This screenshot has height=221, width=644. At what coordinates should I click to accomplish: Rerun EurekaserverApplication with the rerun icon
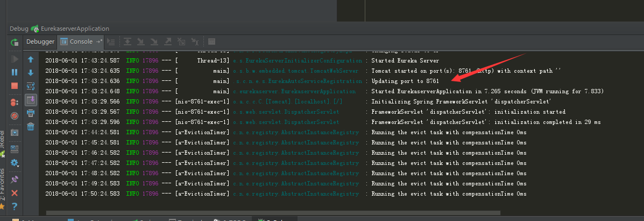tap(15, 42)
